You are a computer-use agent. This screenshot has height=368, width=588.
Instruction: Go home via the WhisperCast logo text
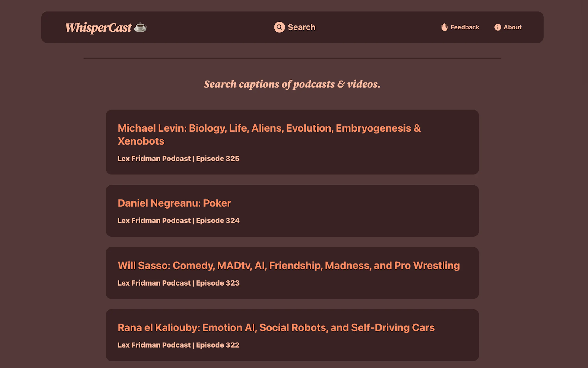98,28
